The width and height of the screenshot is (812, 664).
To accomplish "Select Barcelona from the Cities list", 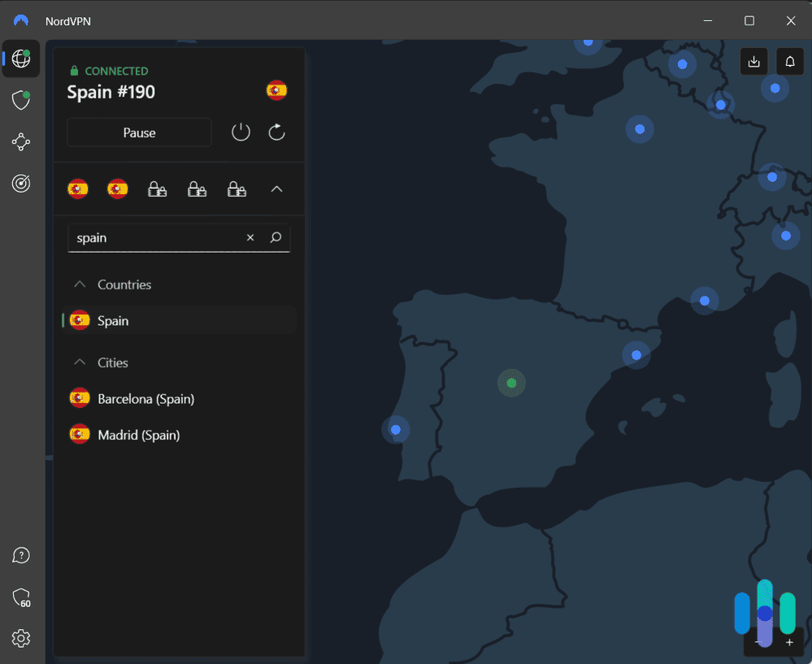I will [x=146, y=398].
